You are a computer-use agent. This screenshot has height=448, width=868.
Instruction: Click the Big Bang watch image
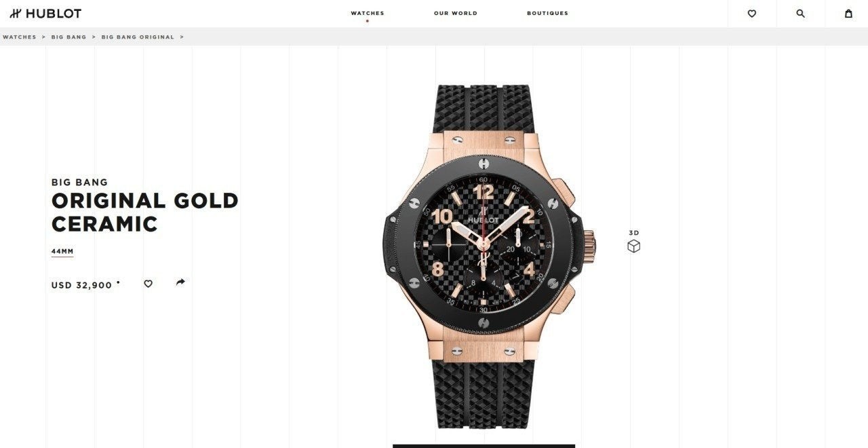click(484, 257)
